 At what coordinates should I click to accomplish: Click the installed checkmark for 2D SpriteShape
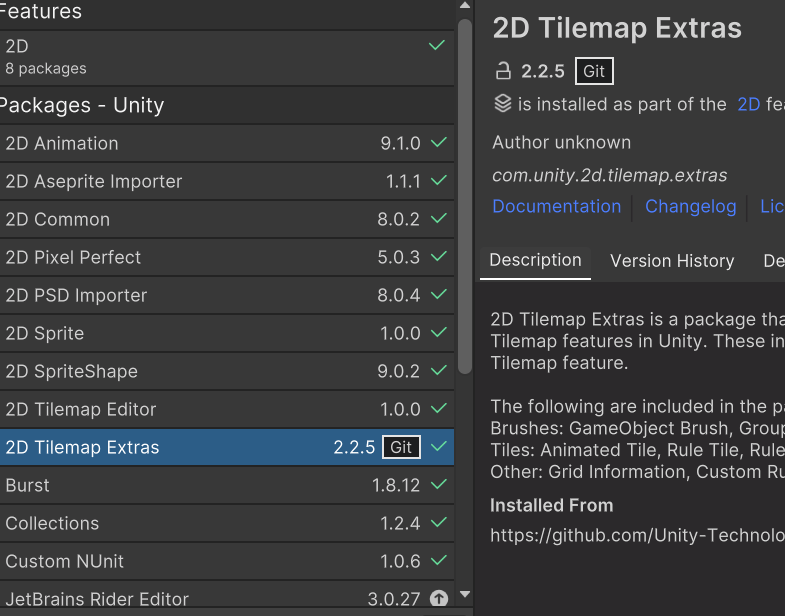tap(439, 371)
